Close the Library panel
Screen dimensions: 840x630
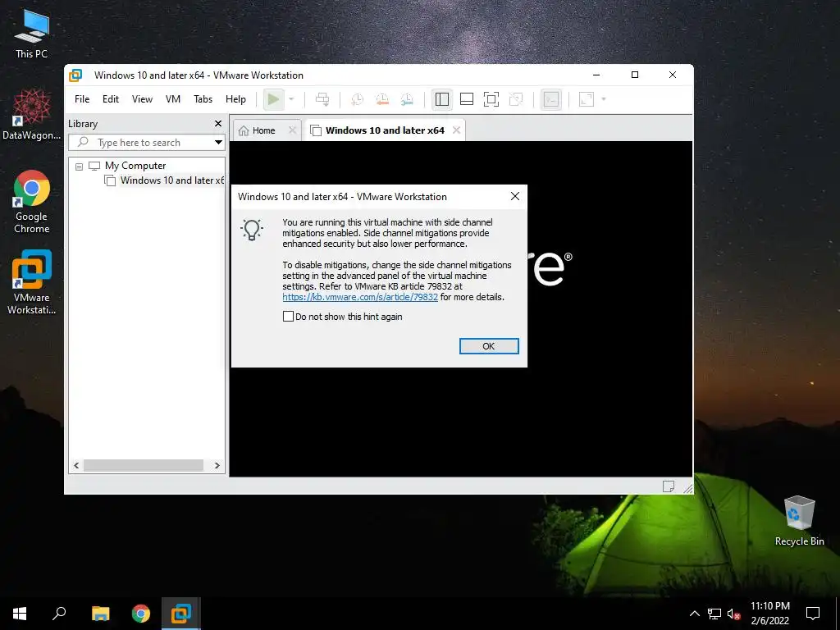coord(218,124)
